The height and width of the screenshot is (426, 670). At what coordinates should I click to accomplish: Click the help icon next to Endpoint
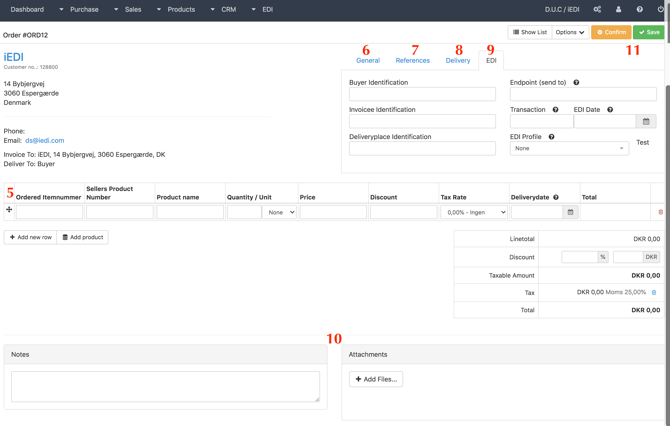pos(576,83)
